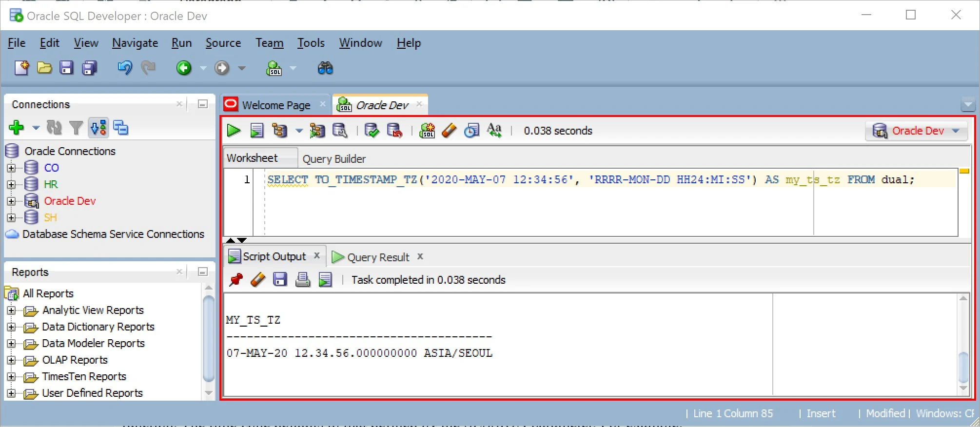
Task: Click the Save All toolbar icon
Action: click(x=89, y=68)
